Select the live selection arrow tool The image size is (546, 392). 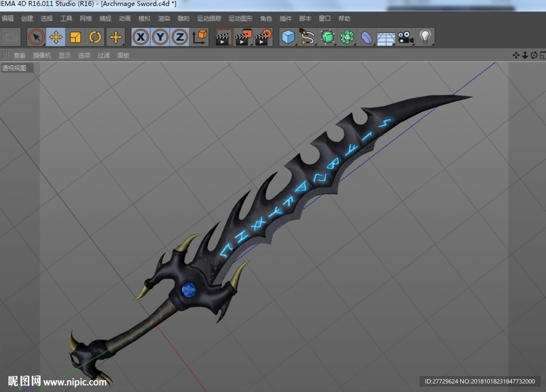36,37
